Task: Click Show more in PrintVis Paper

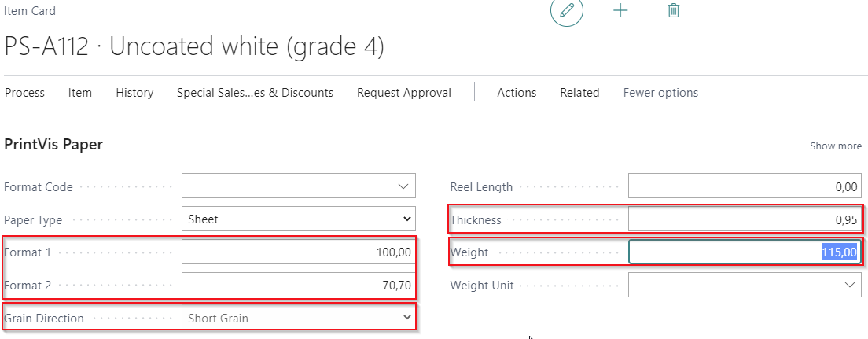Action: (836, 146)
